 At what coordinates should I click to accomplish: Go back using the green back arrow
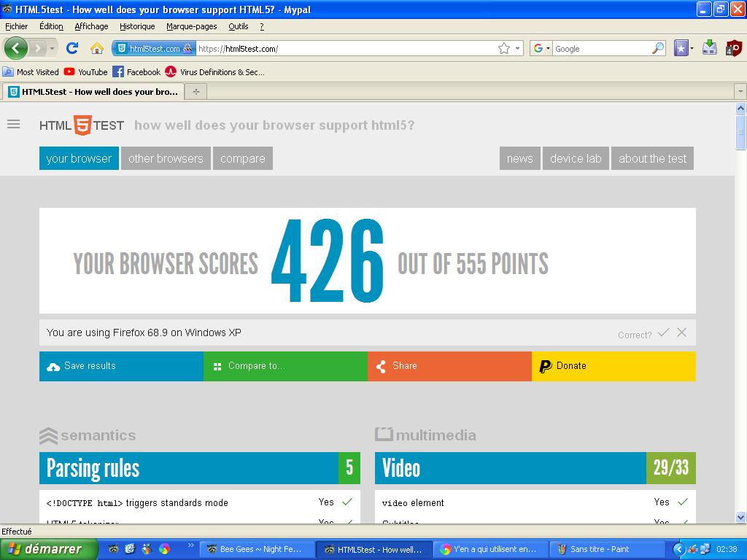click(15, 48)
